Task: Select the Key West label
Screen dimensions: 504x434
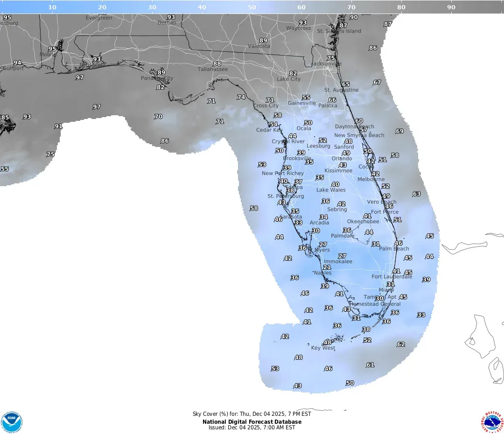Action: (324, 348)
